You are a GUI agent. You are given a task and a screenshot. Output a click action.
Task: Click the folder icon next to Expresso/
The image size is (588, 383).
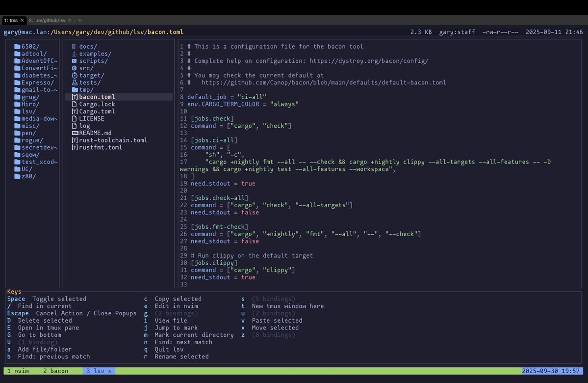pos(17,82)
